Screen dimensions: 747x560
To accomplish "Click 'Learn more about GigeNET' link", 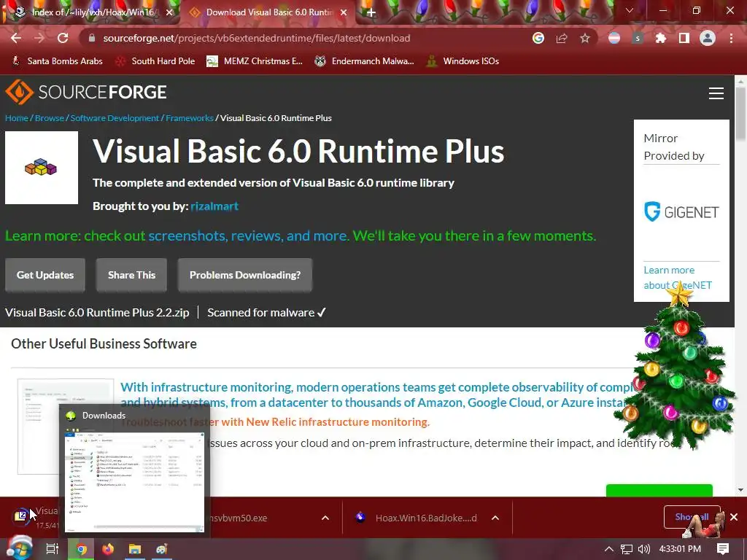I will [x=678, y=278].
